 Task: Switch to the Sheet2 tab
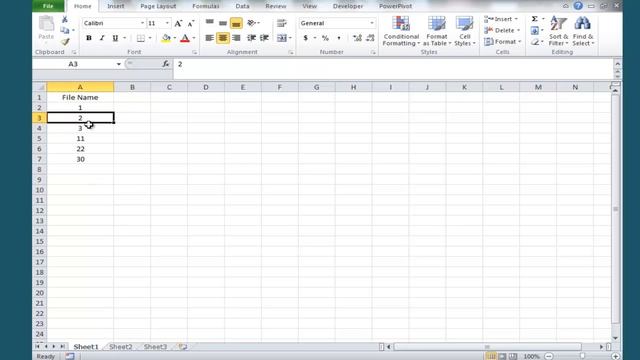point(121,347)
